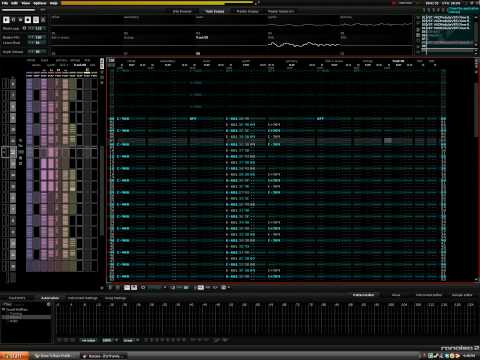Open the Song Settings tab
This screenshot has width=480, height=360.
click(115, 298)
